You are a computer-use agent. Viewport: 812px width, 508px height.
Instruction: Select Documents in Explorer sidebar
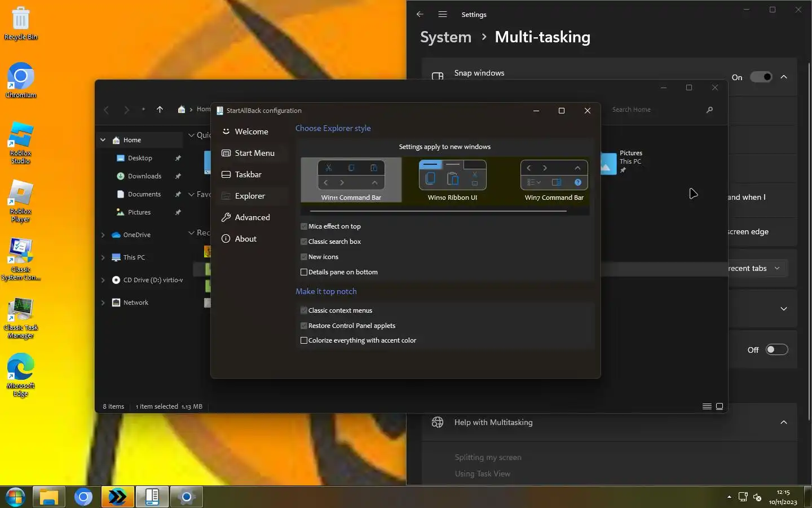pos(144,194)
